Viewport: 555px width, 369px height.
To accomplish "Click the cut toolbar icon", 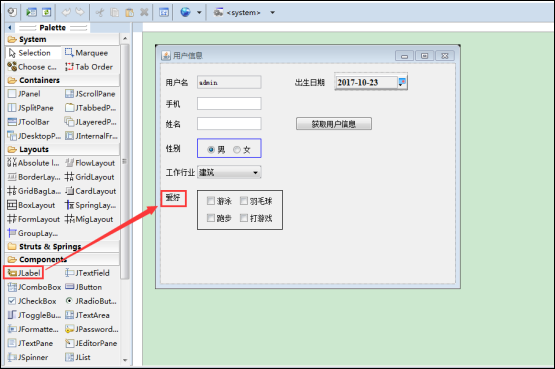I will point(100,12).
